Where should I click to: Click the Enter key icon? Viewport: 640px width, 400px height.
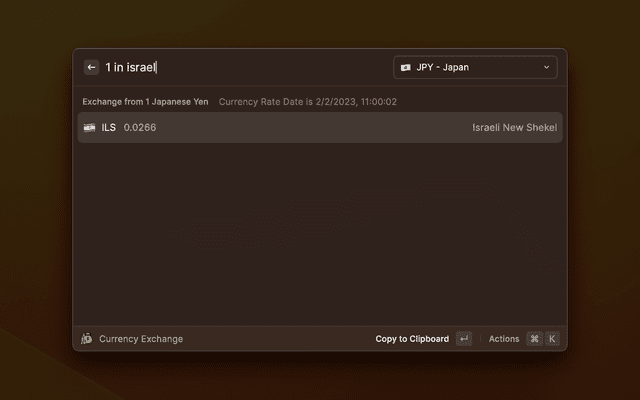click(x=464, y=339)
